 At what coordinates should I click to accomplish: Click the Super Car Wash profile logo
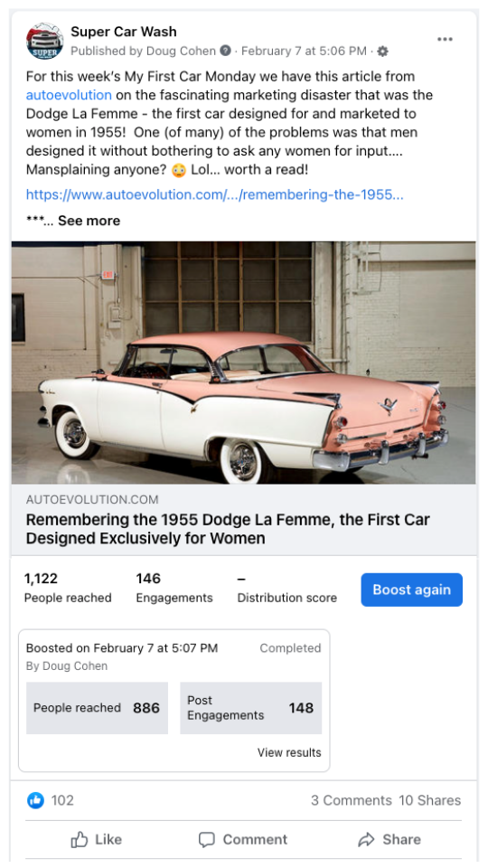click(x=45, y=41)
